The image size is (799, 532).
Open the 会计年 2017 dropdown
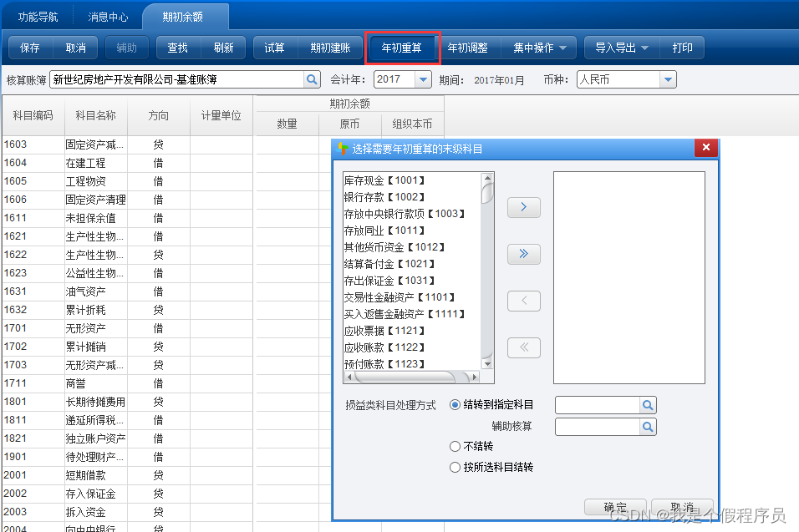(x=423, y=79)
